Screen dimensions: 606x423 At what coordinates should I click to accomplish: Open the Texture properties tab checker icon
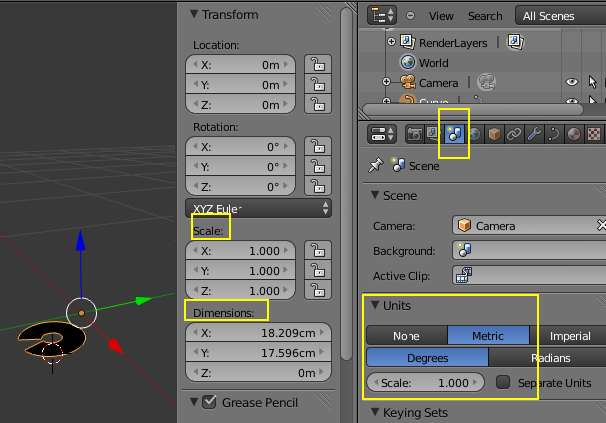click(x=594, y=134)
